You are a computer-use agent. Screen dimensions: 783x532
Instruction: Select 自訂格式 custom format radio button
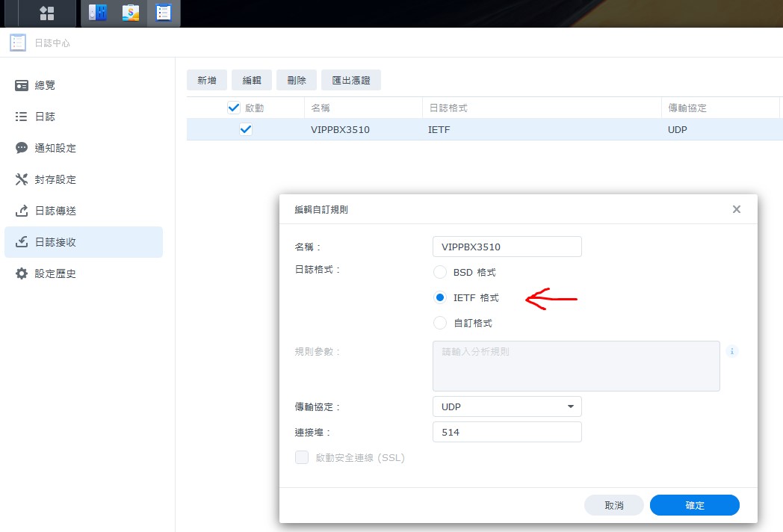(440, 323)
